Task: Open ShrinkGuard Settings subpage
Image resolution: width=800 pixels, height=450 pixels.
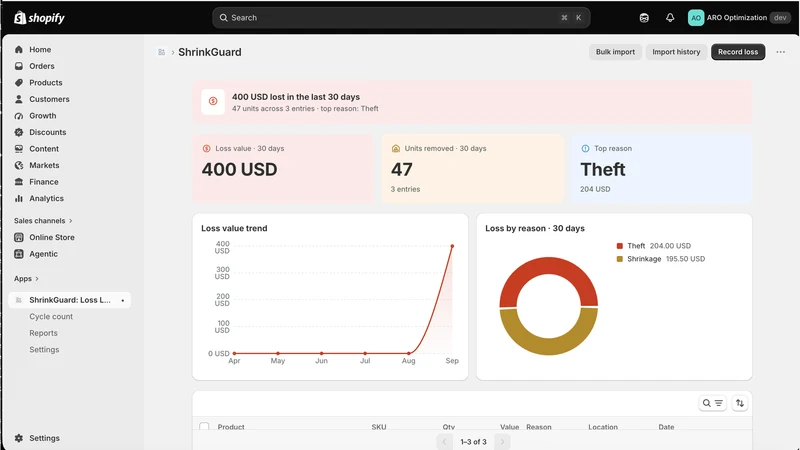Action: [x=44, y=349]
